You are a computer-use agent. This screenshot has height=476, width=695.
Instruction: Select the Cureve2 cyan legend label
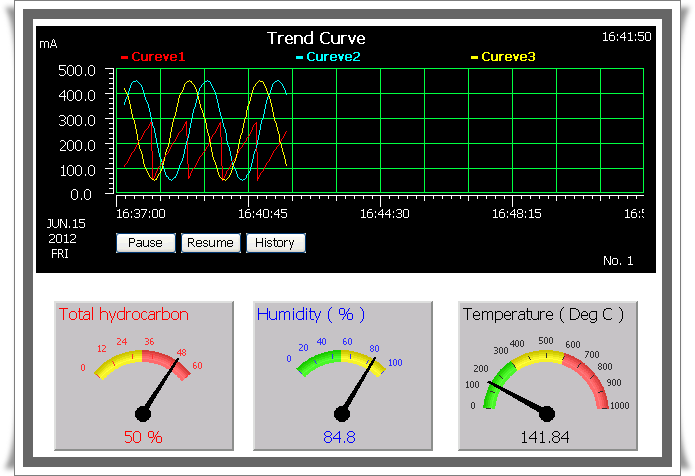coord(333,57)
